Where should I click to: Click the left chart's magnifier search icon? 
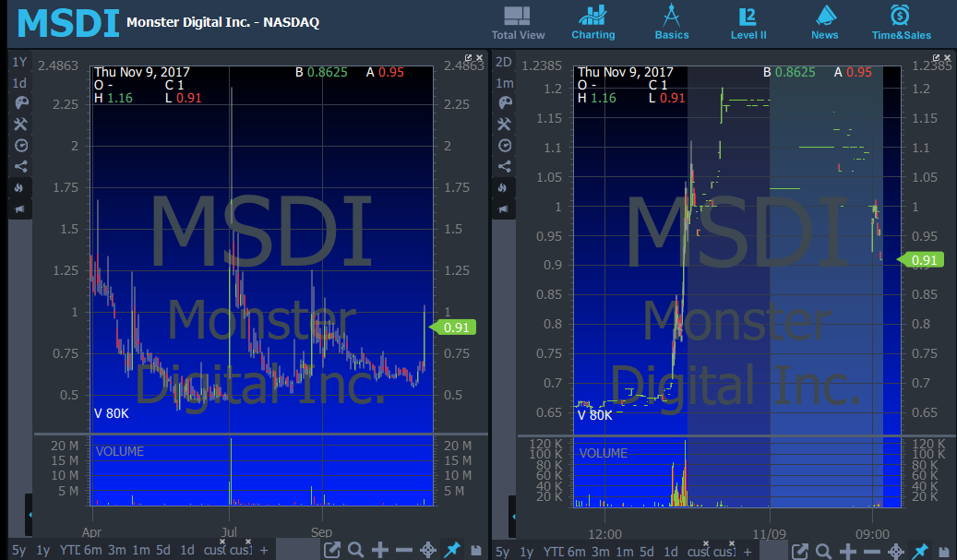356,550
